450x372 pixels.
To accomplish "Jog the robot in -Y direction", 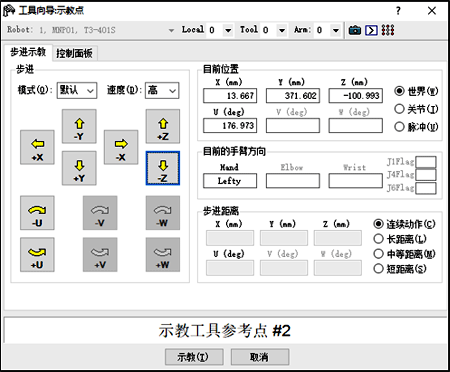I will click(x=79, y=126).
